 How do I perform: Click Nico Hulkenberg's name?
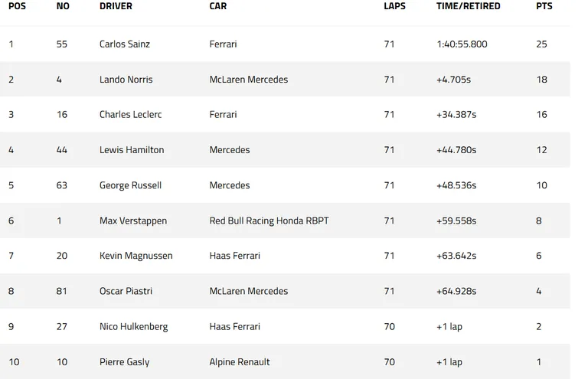pyautogui.click(x=133, y=326)
